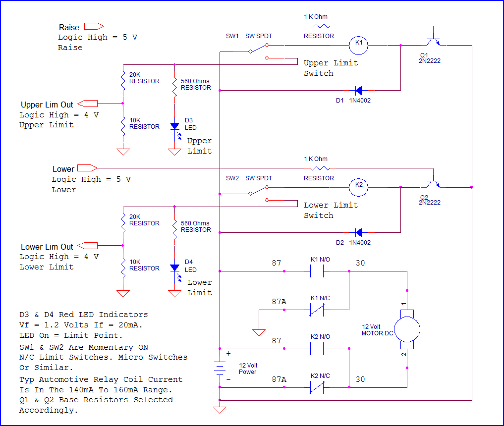The image size is (504, 426).
Task: Click the 'SW1' reference designator
Action: pos(232,36)
